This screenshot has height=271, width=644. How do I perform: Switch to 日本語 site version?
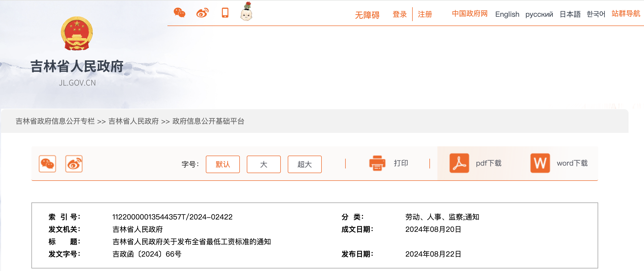(x=570, y=14)
